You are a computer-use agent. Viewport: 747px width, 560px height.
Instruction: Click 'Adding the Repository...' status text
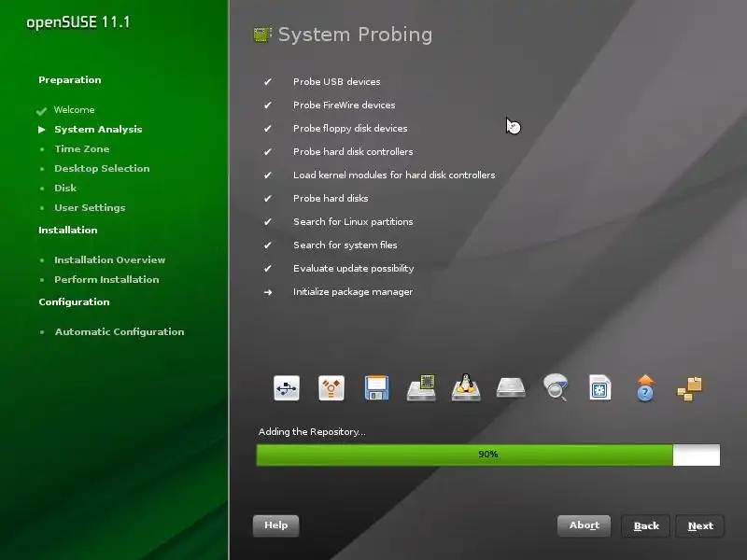click(x=312, y=432)
